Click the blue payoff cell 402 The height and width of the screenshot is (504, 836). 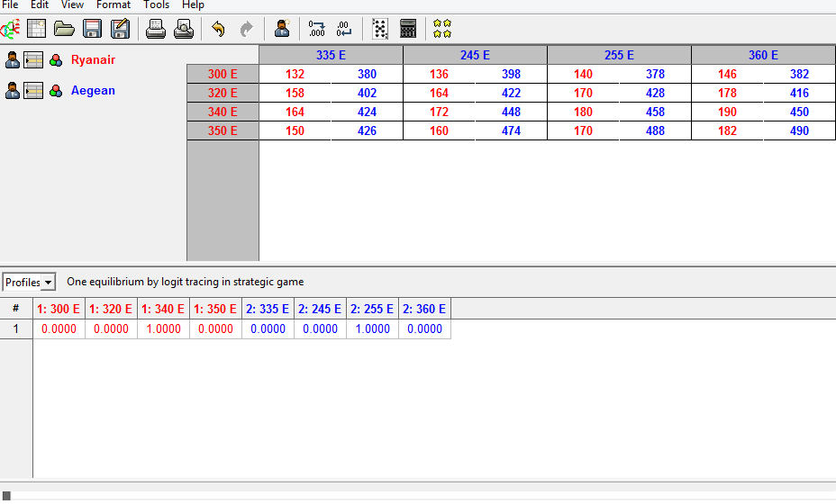coord(367,93)
